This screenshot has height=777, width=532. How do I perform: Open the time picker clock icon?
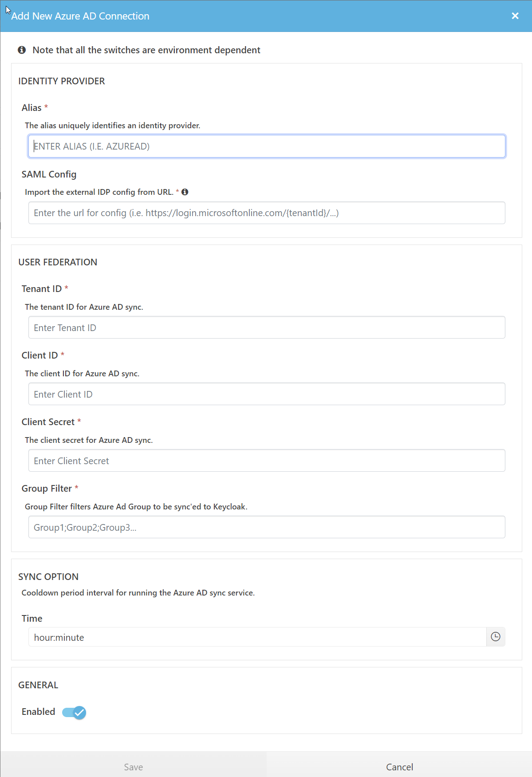click(x=495, y=637)
